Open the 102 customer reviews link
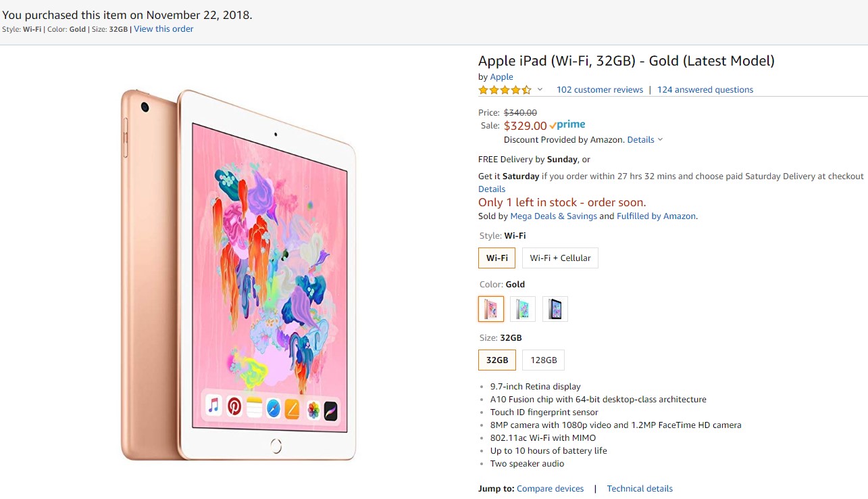 (599, 90)
